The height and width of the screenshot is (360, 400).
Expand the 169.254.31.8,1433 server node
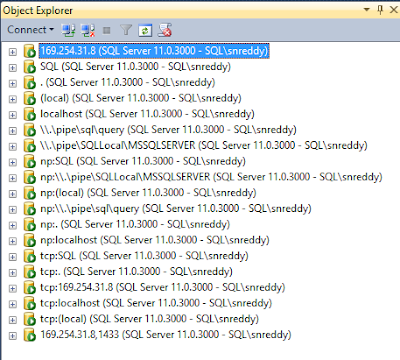point(13,336)
